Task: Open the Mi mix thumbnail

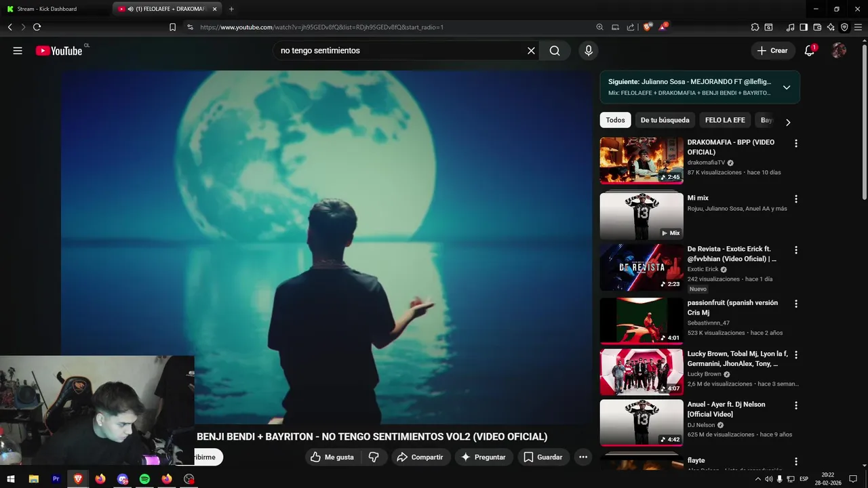Action: [x=642, y=216]
